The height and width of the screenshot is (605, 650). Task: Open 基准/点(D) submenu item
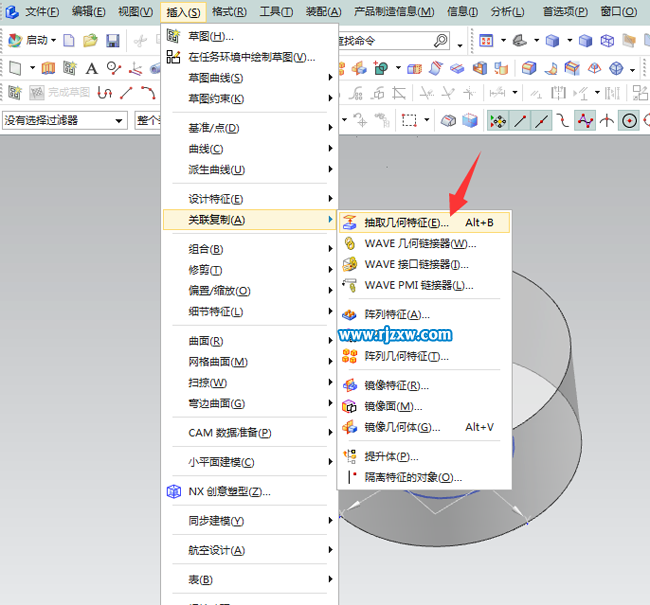click(250, 128)
